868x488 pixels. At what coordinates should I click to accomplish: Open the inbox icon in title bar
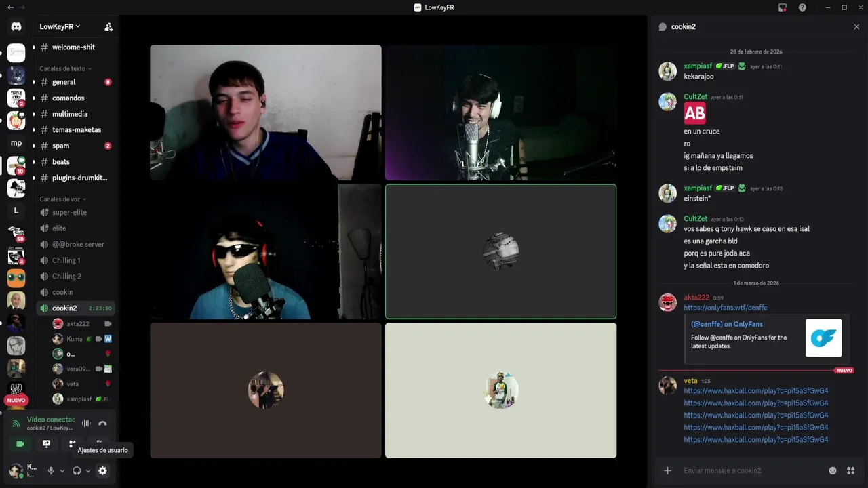(783, 7)
